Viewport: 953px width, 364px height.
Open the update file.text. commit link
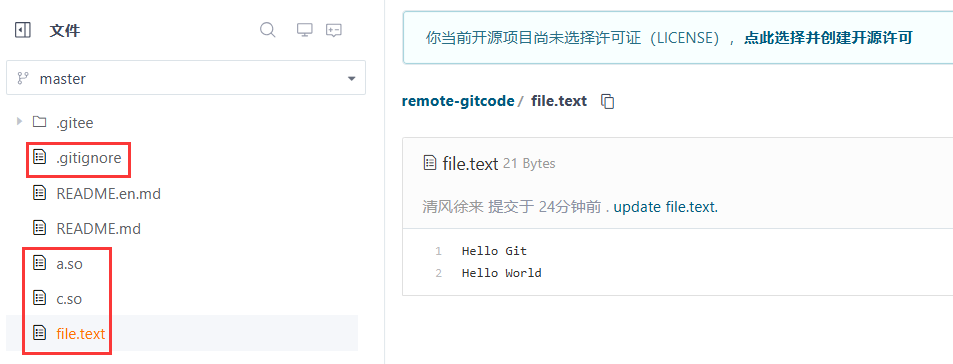tap(666, 207)
